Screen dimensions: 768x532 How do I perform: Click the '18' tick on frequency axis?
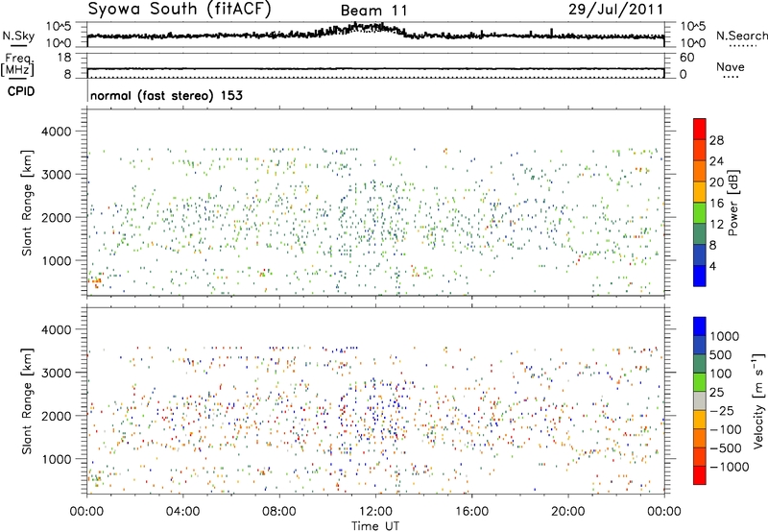(x=64, y=58)
